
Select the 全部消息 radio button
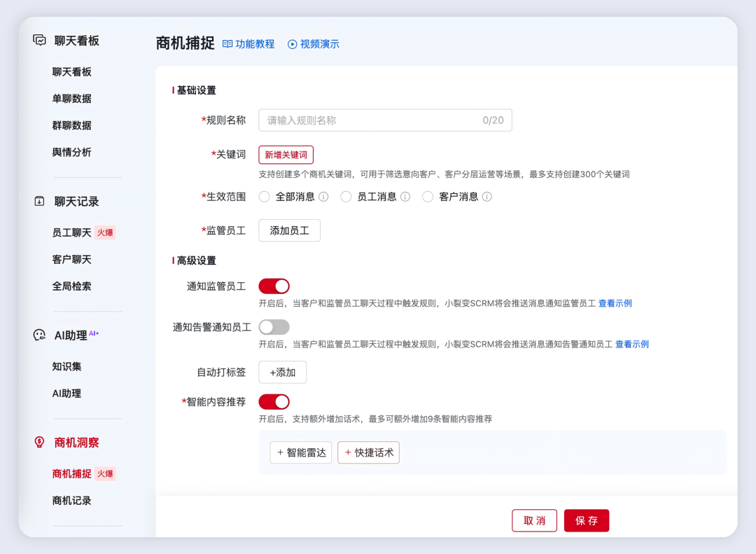264,197
